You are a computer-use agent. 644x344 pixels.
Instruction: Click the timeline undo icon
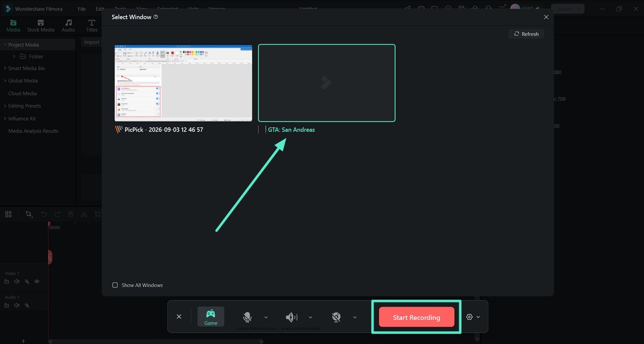pyautogui.click(x=44, y=214)
